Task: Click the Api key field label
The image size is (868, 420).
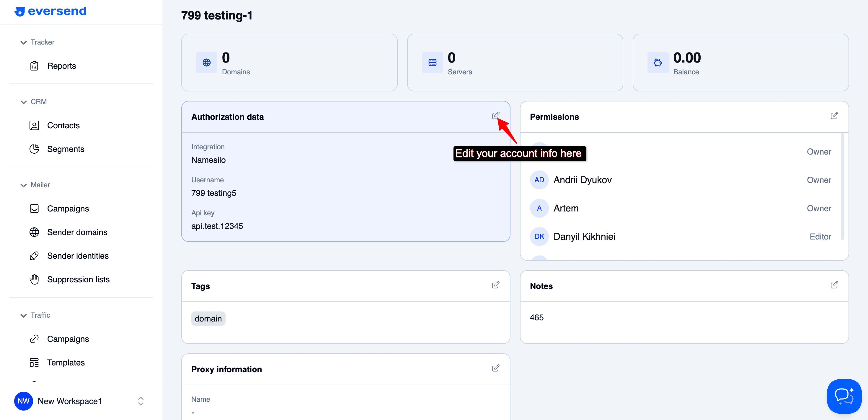Action: [x=203, y=213]
